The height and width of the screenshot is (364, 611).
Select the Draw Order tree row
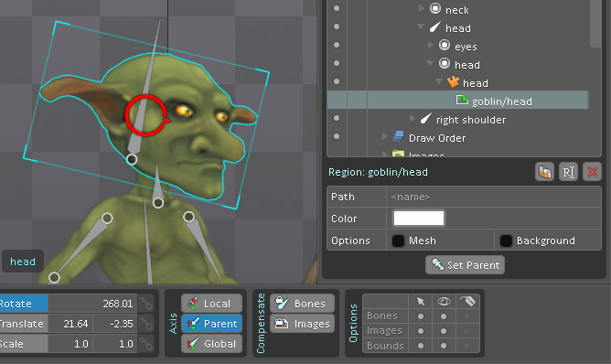pyautogui.click(x=458, y=137)
